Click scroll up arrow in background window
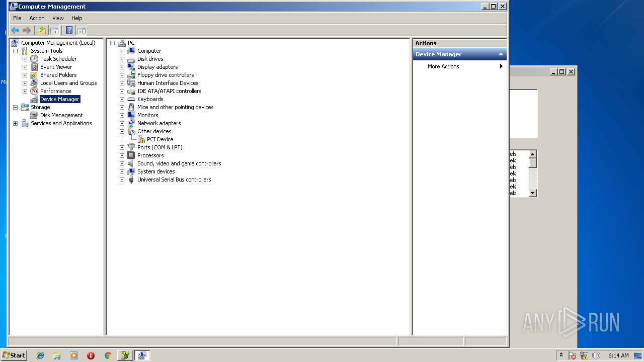The width and height of the screenshot is (644, 362). tap(533, 154)
